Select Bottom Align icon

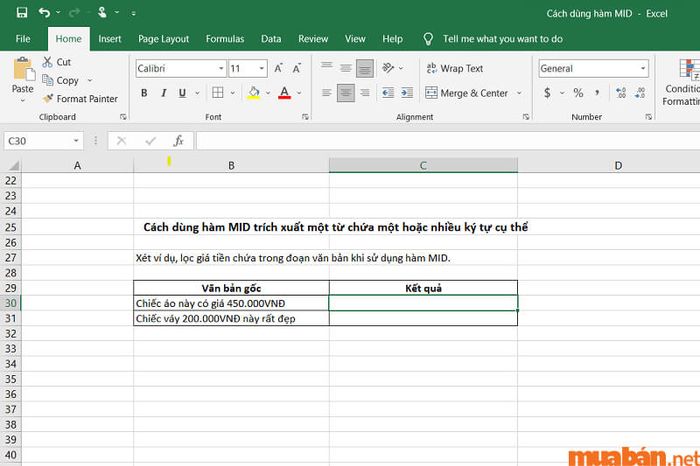click(365, 69)
